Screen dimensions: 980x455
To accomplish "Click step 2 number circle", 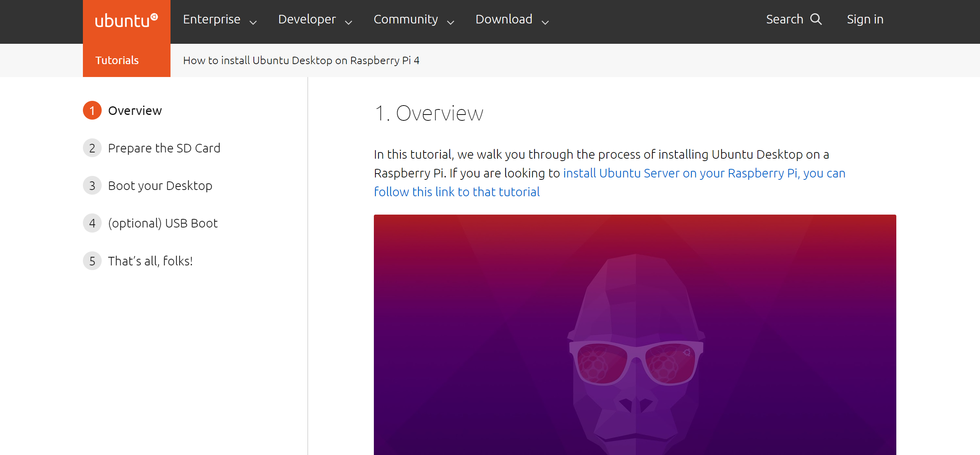I will click(x=92, y=148).
